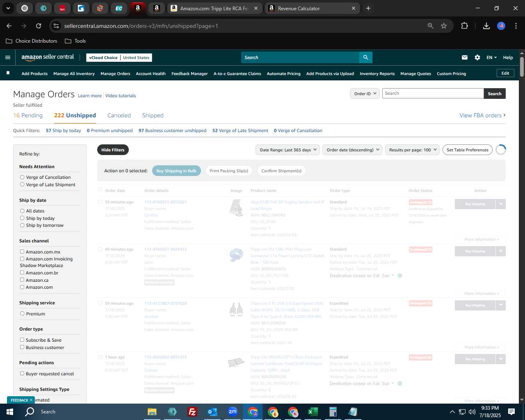Click the Hide Filters button

click(x=113, y=150)
